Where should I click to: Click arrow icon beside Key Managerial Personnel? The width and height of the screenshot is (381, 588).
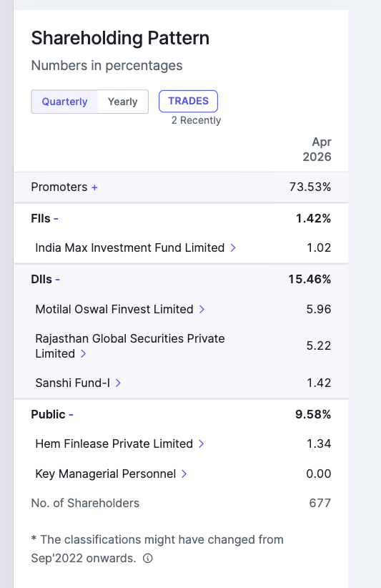coord(184,474)
